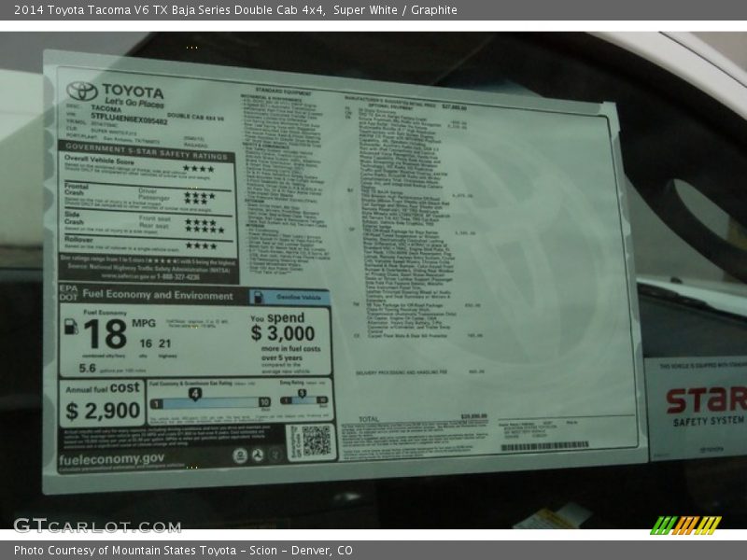Click the Photo Courtesy of Mountain States Toyota caption

(183, 551)
